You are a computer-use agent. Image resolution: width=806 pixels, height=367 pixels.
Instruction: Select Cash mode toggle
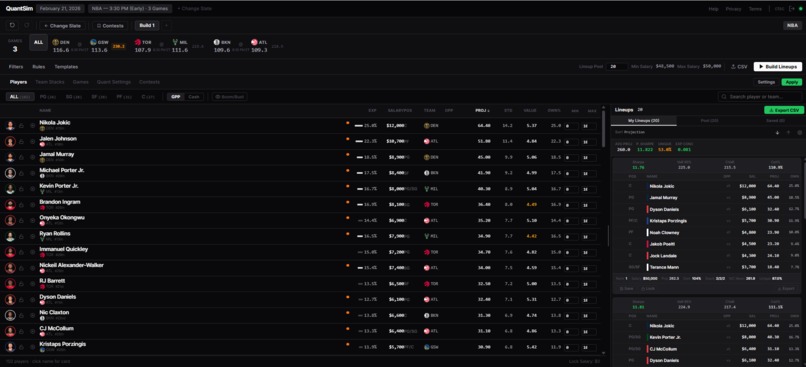[194, 97]
